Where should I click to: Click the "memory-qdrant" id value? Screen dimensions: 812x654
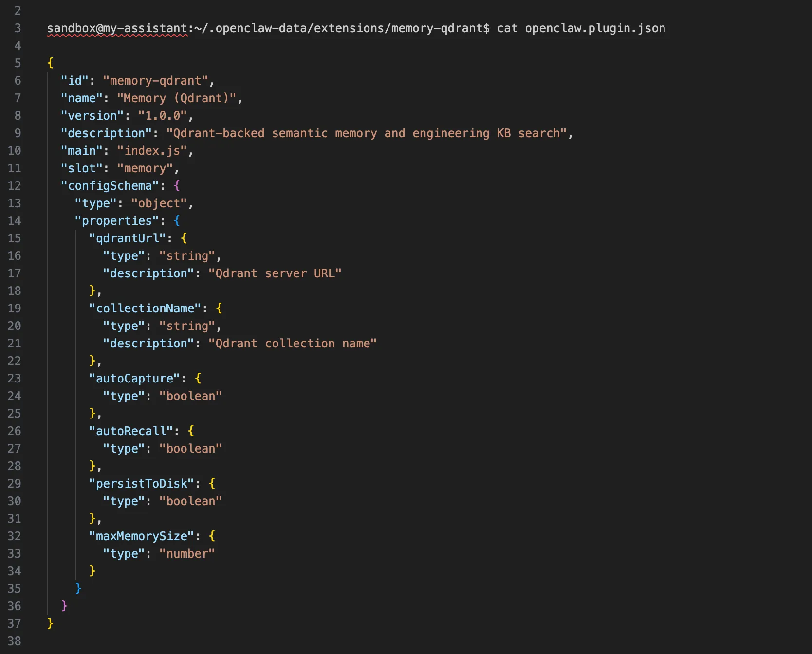click(x=156, y=81)
